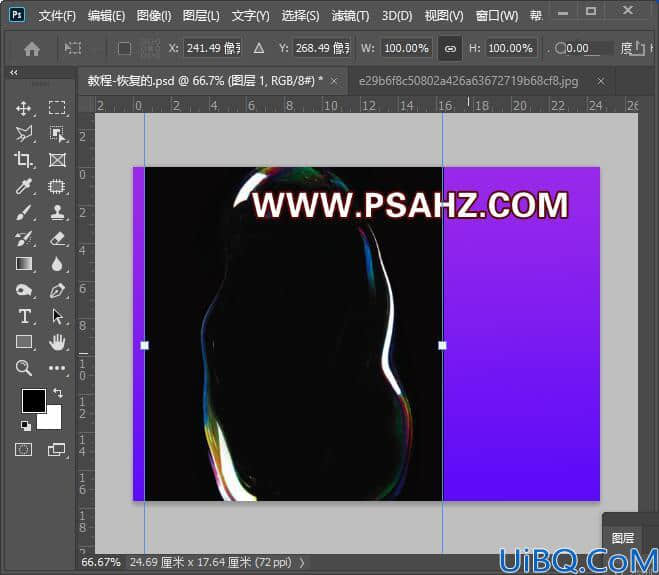Select the Path Selection arrow tool
This screenshot has height=575, width=659.
click(57, 316)
